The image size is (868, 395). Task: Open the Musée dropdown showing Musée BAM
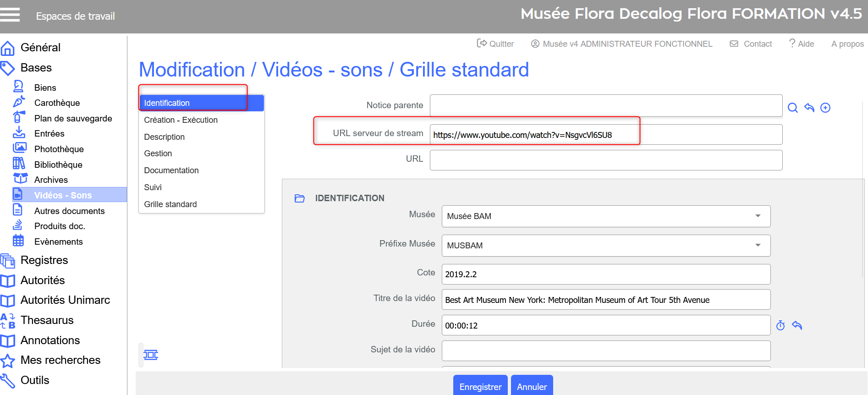click(605, 216)
